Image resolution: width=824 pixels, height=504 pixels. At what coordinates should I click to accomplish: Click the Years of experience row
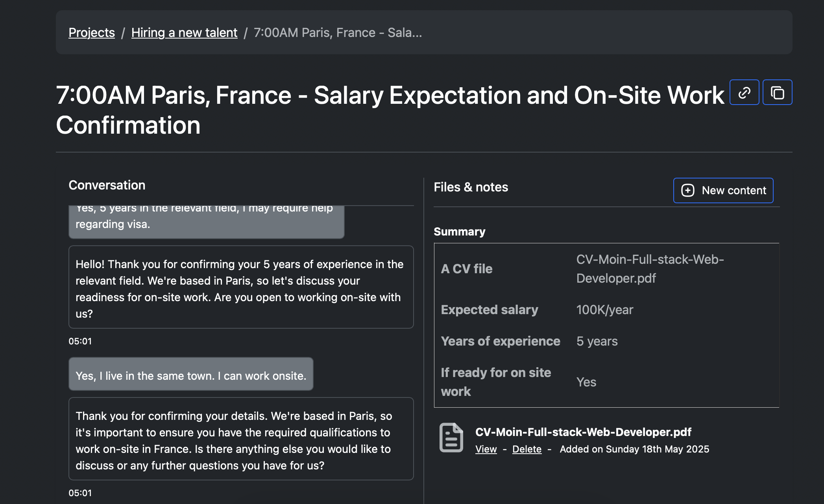click(606, 341)
